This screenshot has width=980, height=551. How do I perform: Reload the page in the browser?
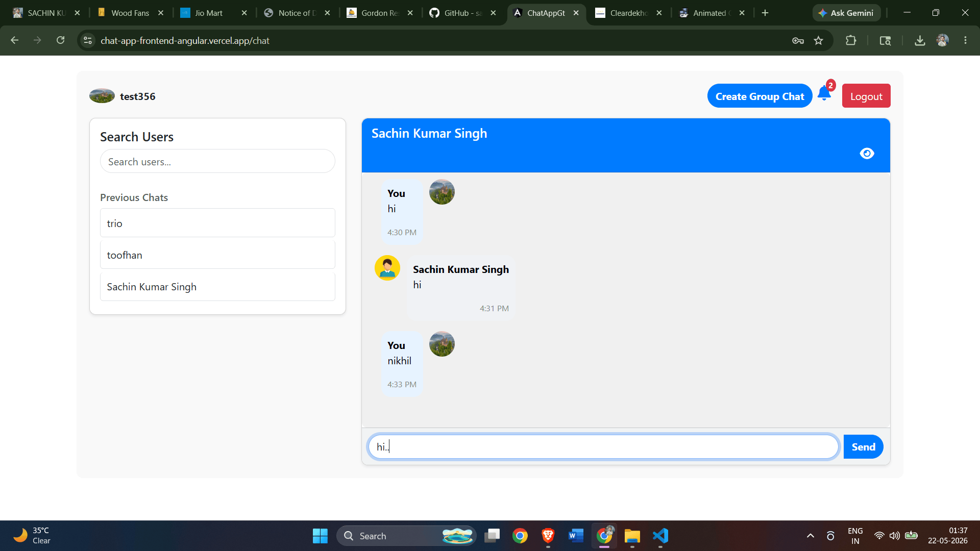[x=60, y=40]
